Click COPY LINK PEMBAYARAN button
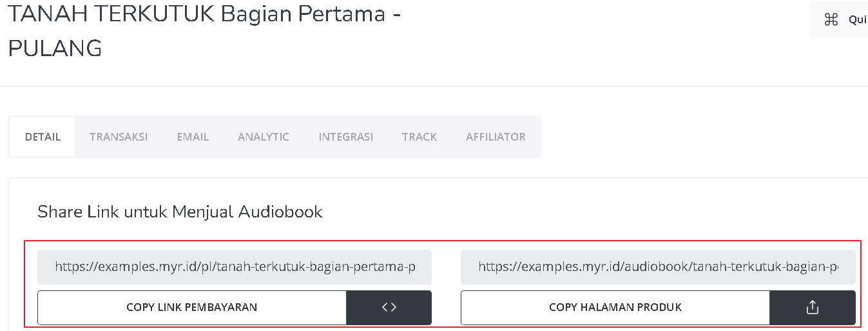The image size is (868, 331). (192, 307)
